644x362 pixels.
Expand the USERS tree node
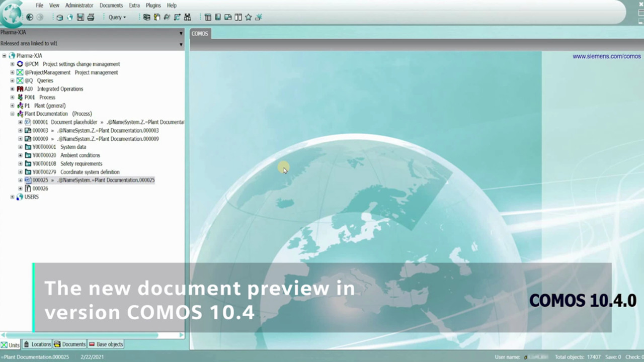[12, 197]
